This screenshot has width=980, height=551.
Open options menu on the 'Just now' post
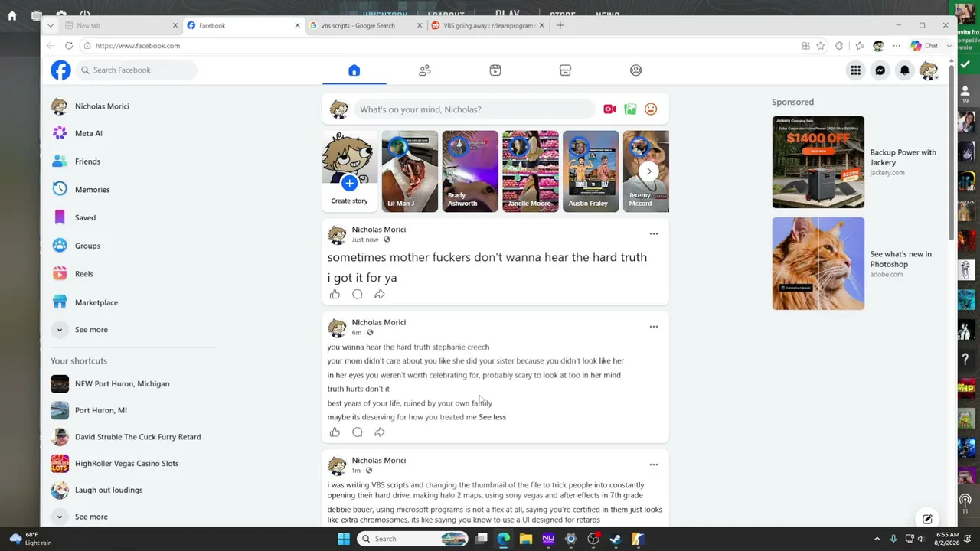[x=654, y=234]
